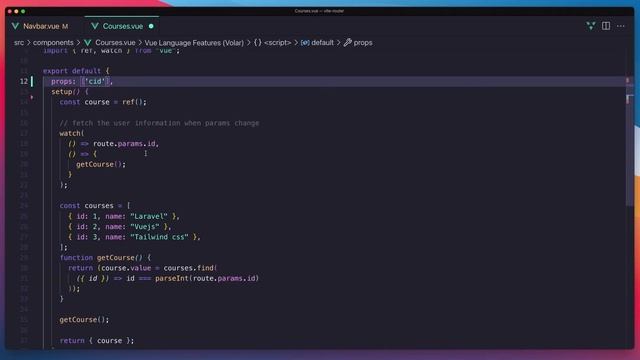Click the braces icon before <script> breadcrumb
640x360 pixels.
point(258,42)
